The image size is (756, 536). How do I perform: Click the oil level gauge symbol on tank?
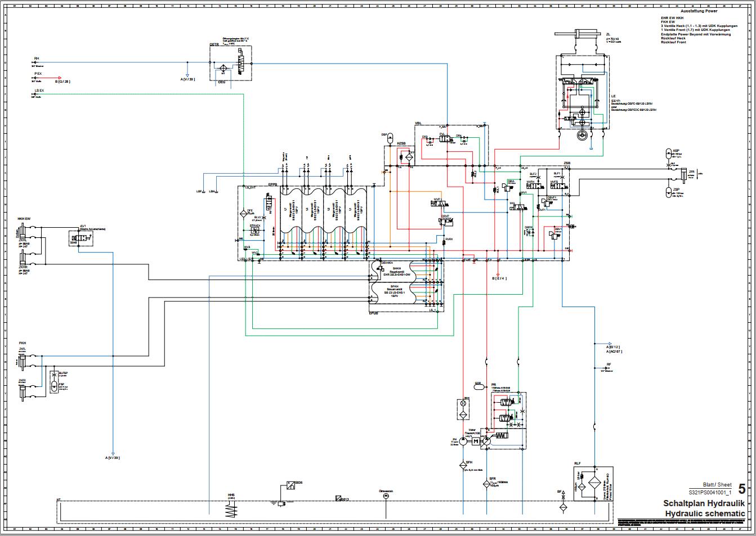(386, 497)
